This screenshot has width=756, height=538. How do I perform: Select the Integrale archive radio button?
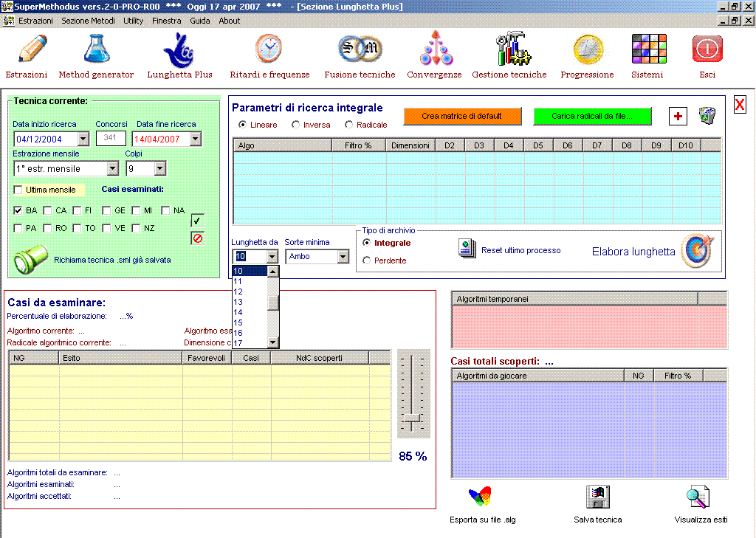[366, 243]
